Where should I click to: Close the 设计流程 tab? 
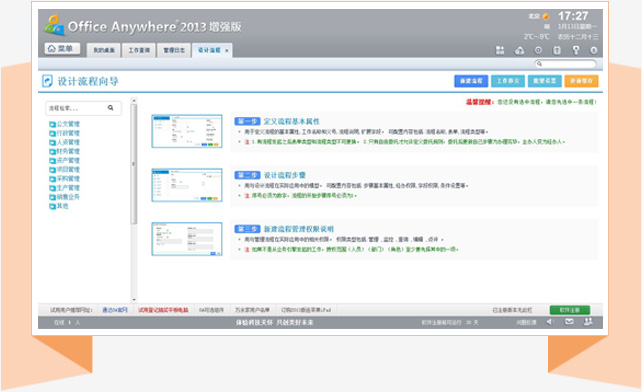coord(226,50)
